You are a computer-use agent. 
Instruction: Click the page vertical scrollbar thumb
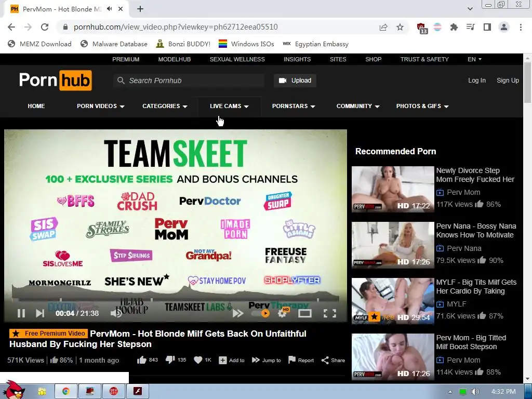point(527,83)
